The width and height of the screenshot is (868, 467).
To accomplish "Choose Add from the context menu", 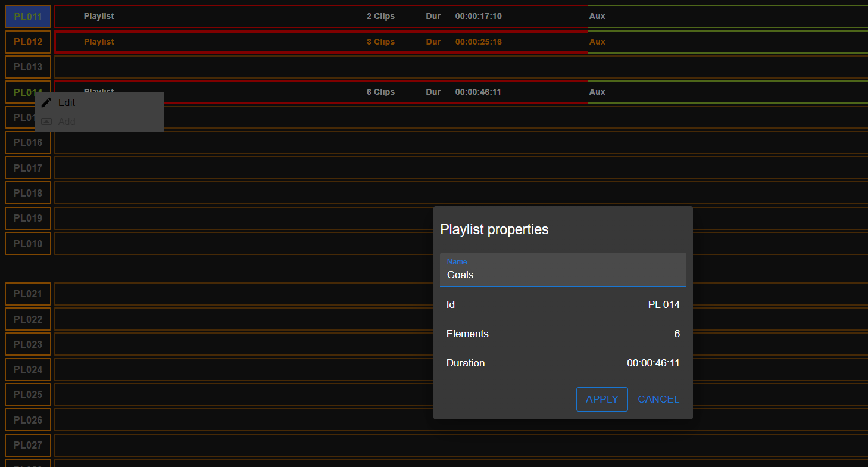I will 99,122.
